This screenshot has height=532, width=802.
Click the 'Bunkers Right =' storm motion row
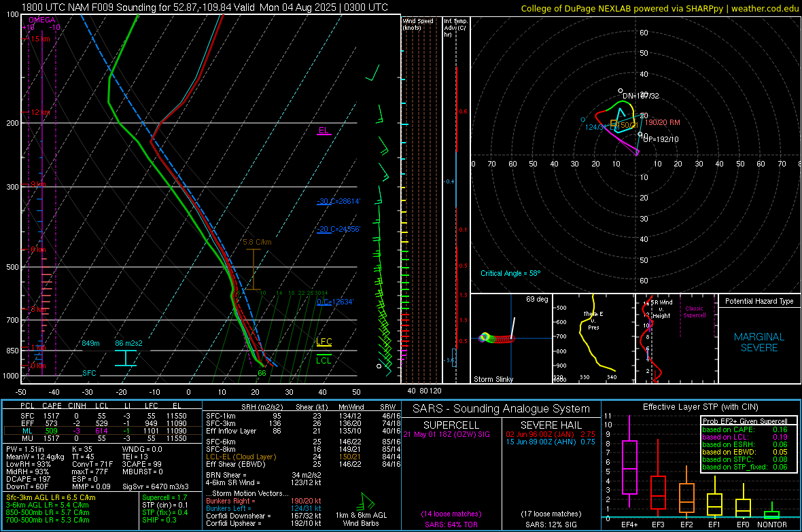point(264,501)
